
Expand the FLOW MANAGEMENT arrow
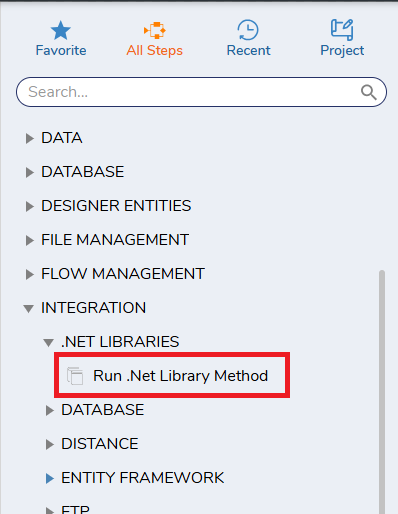pyautogui.click(x=30, y=274)
